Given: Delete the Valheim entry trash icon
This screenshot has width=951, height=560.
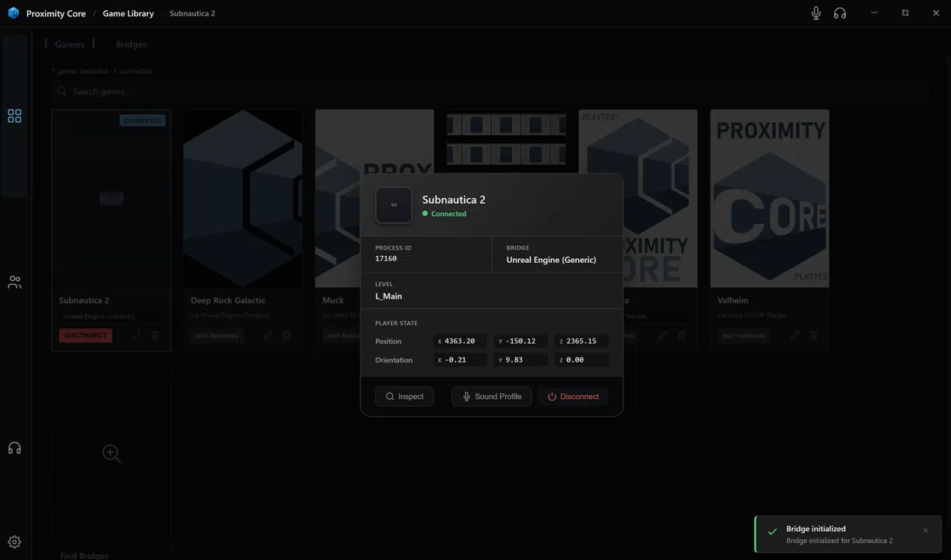Looking at the screenshot, I should pos(814,336).
